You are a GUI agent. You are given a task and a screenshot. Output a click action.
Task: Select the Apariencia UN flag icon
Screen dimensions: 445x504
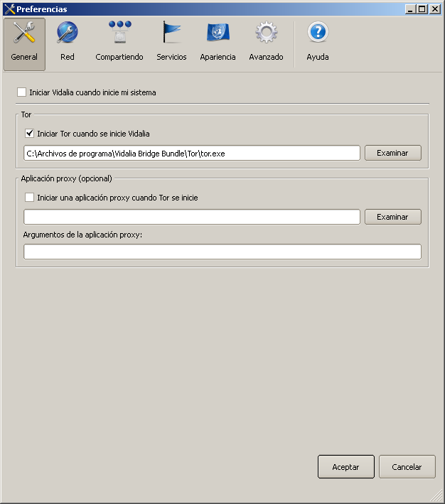click(x=218, y=33)
